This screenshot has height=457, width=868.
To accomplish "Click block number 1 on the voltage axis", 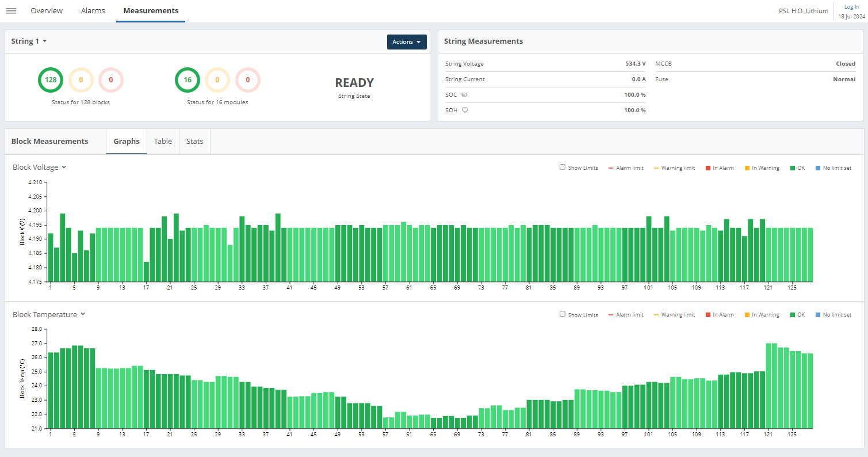I will [50, 287].
